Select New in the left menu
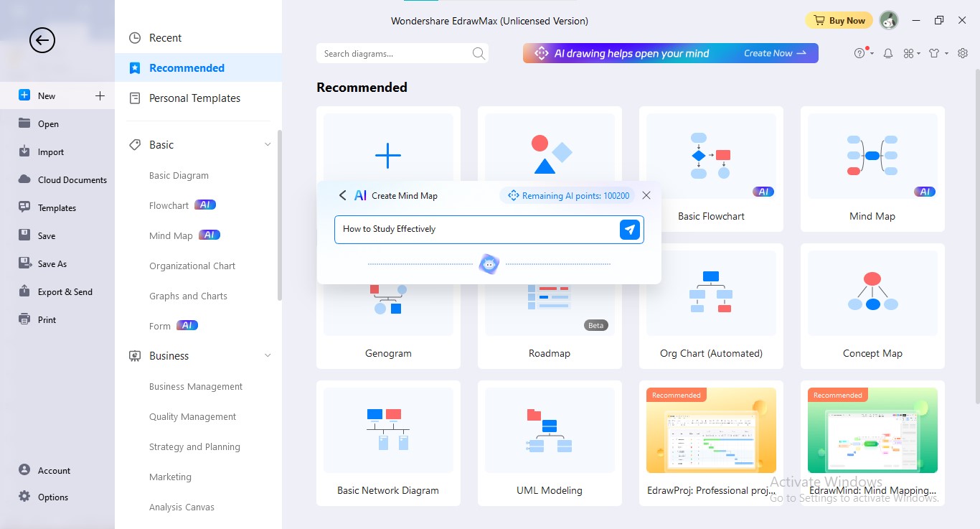Viewport: 980px width, 529px height. tap(57, 95)
